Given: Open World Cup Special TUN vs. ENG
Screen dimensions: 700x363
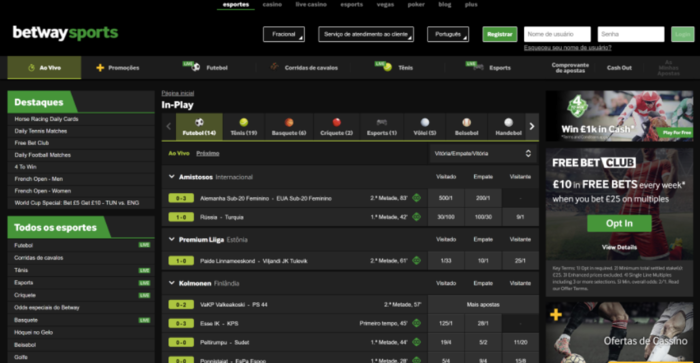Looking at the screenshot, I should [81, 203].
